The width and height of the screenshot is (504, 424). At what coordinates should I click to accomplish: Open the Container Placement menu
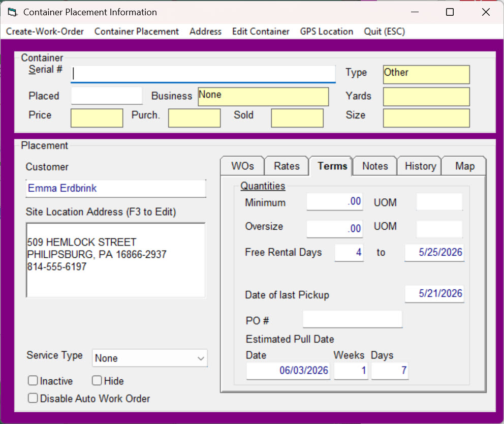136,32
